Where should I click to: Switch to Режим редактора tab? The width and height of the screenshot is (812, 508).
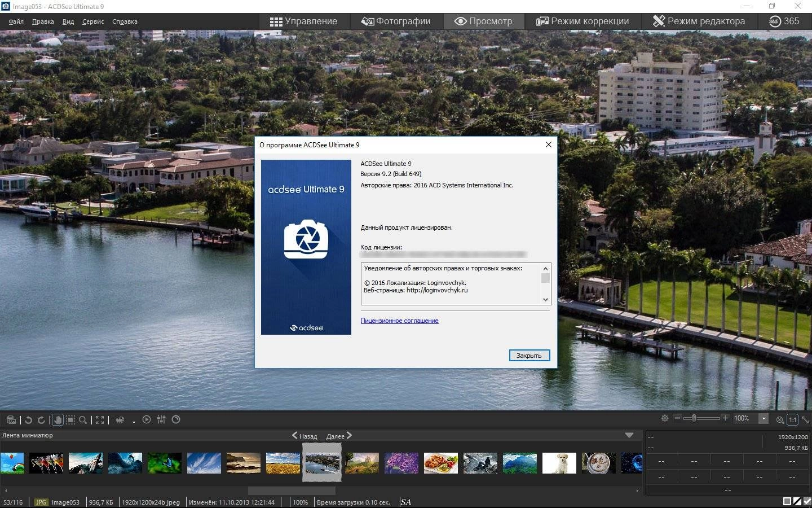point(699,21)
